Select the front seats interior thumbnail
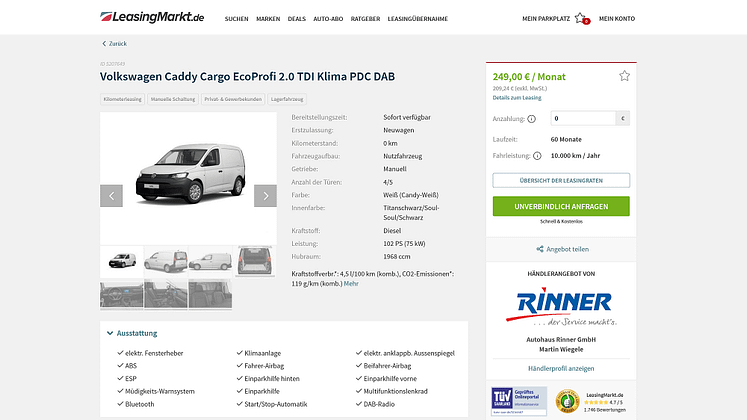The width and height of the screenshot is (747, 420). point(166,295)
